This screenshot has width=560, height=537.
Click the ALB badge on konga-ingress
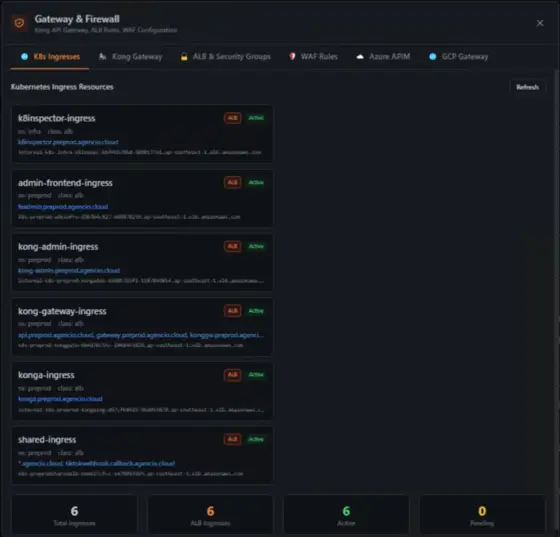232,375
